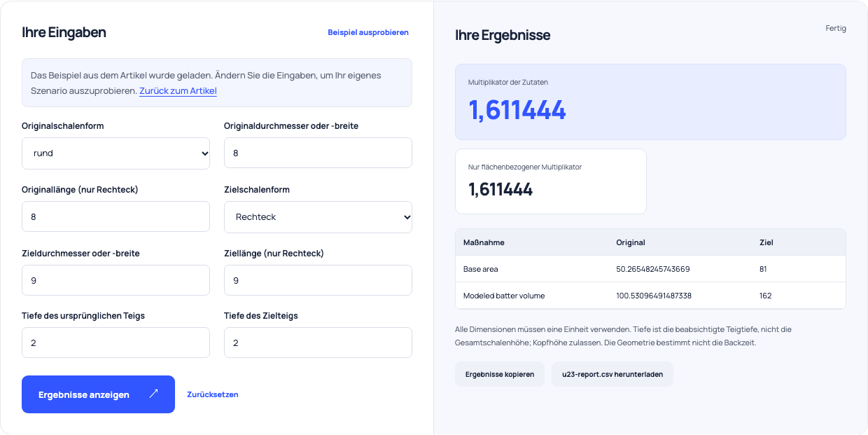Click the Fertig status text
The height and width of the screenshot is (435, 868).
point(836,29)
